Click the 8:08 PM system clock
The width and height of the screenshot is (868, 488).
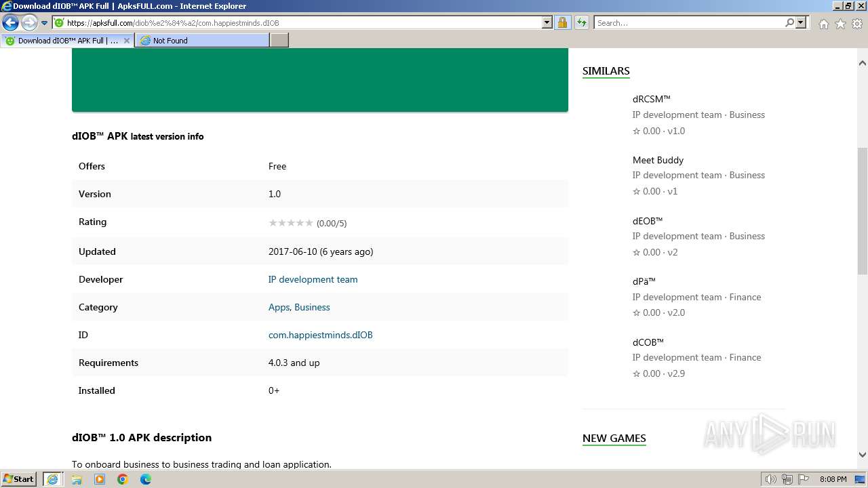[833, 479]
